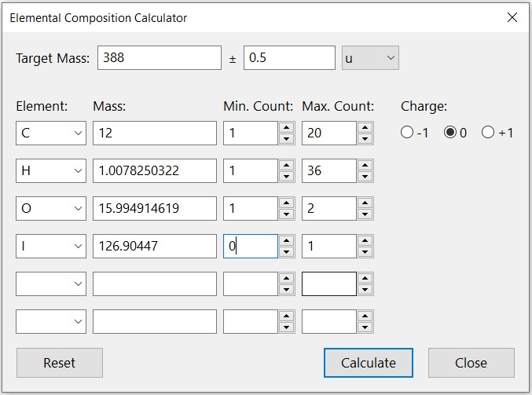532x395 pixels.
Task: Choose the +1 charge radio button
Action: 488,133
